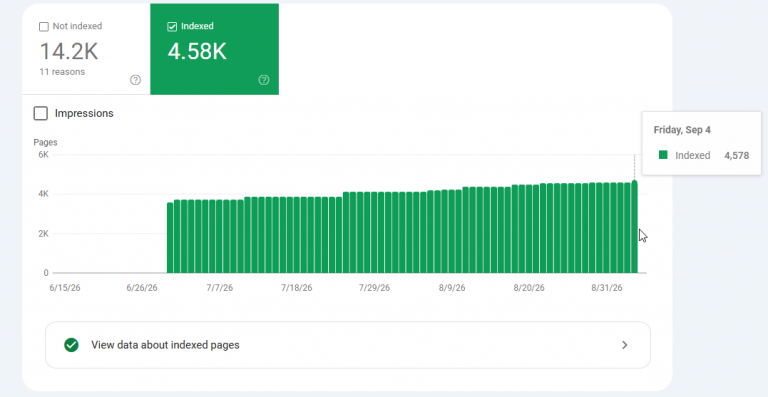
Task: Open help icon in Not indexed card
Action: (x=135, y=80)
